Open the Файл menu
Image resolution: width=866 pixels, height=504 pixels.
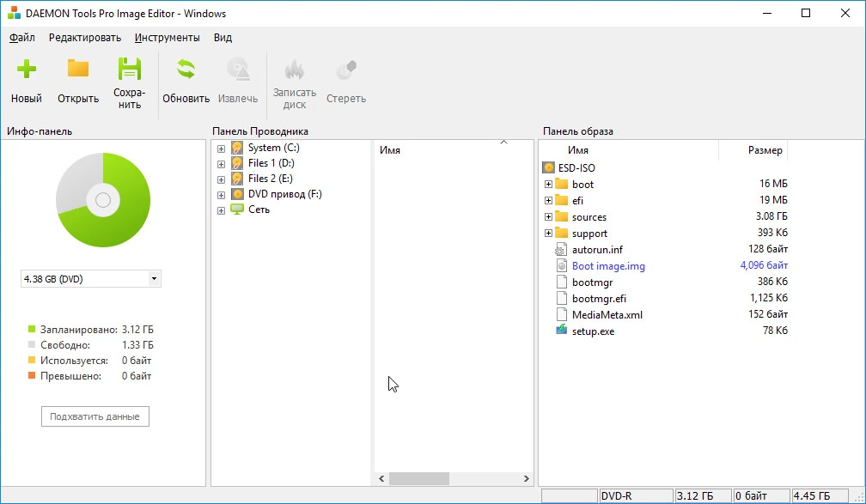(x=22, y=38)
